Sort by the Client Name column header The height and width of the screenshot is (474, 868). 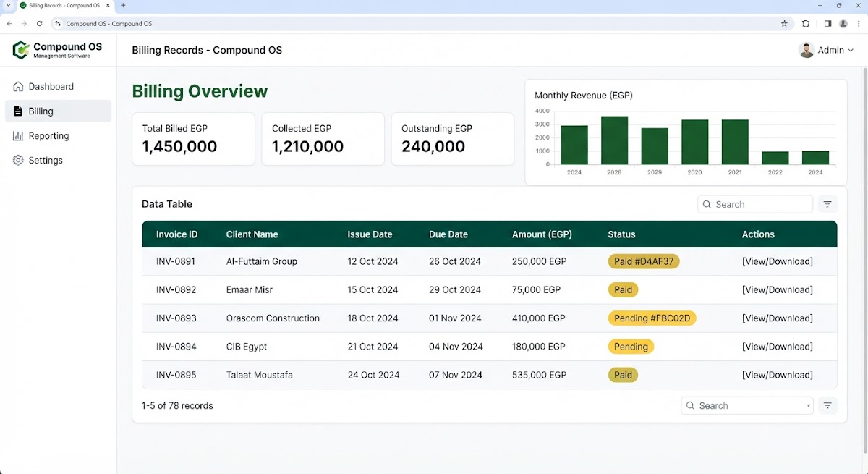[x=252, y=234]
